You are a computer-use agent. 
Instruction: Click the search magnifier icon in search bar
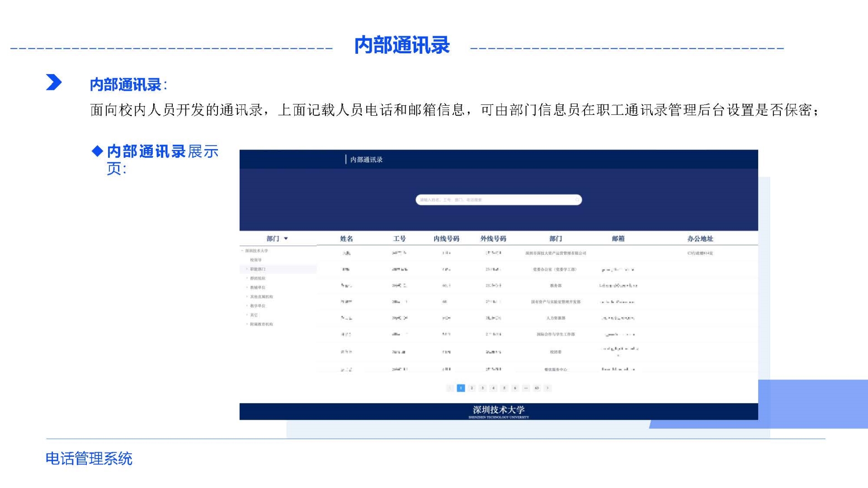click(x=577, y=200)
